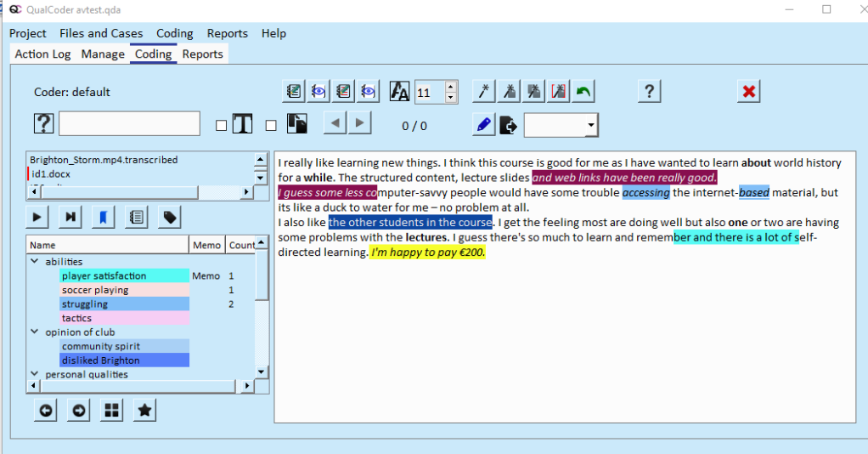This screenshot has height=454, width=868.
Task: Click the Memo link for player satisfaction
Action: click(x=206, y=276)
